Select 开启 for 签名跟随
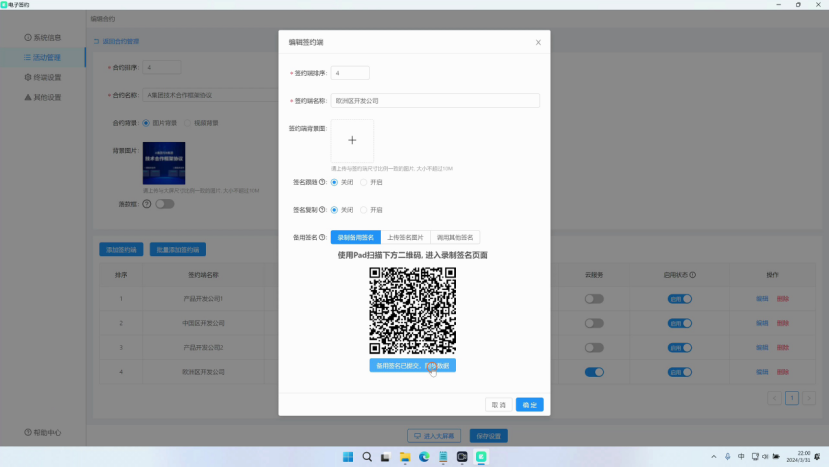This screenshot has width=830, height=467. click(371, 182)
